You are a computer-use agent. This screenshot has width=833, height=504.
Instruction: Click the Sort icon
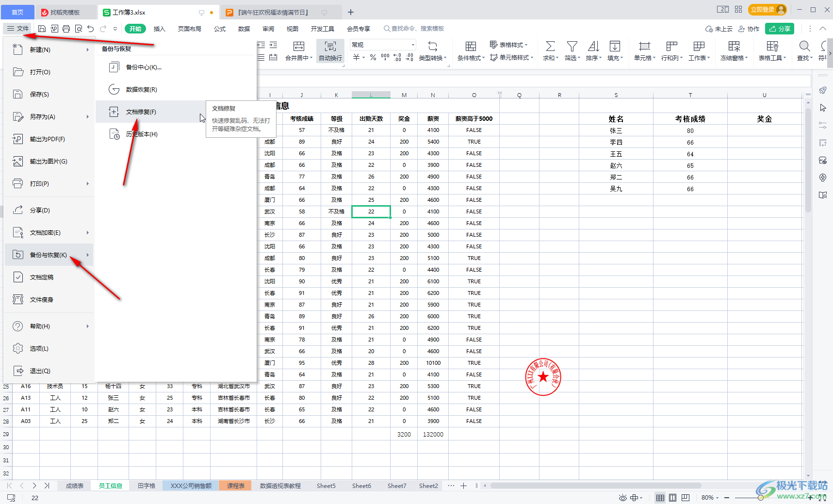[x=593, y=46]
